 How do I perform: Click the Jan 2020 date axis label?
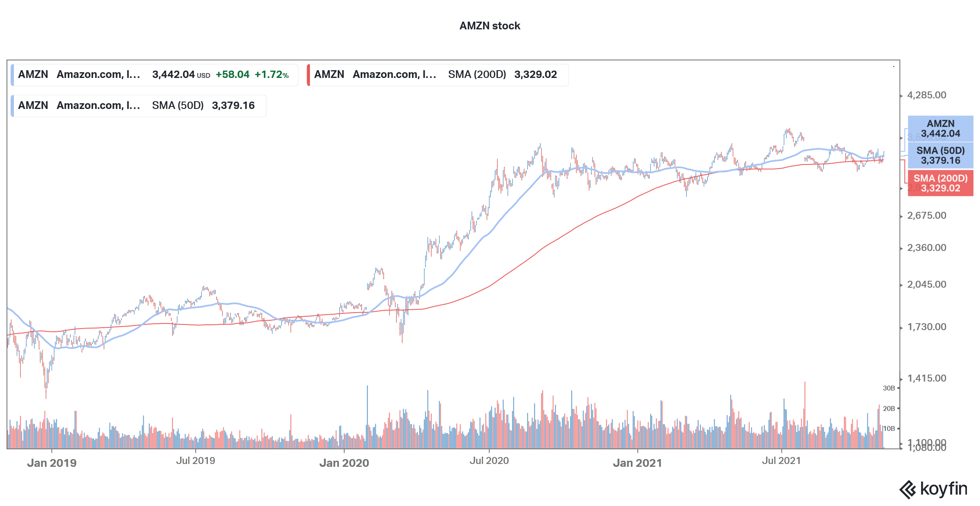coord(344,463)
